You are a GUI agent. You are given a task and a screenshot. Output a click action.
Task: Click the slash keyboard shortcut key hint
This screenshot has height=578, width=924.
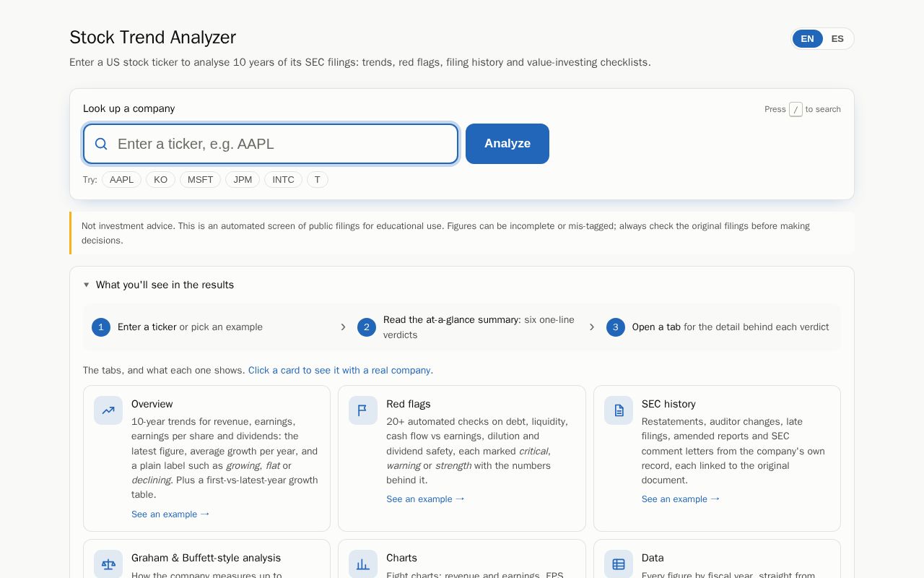[x=796, y=109]
